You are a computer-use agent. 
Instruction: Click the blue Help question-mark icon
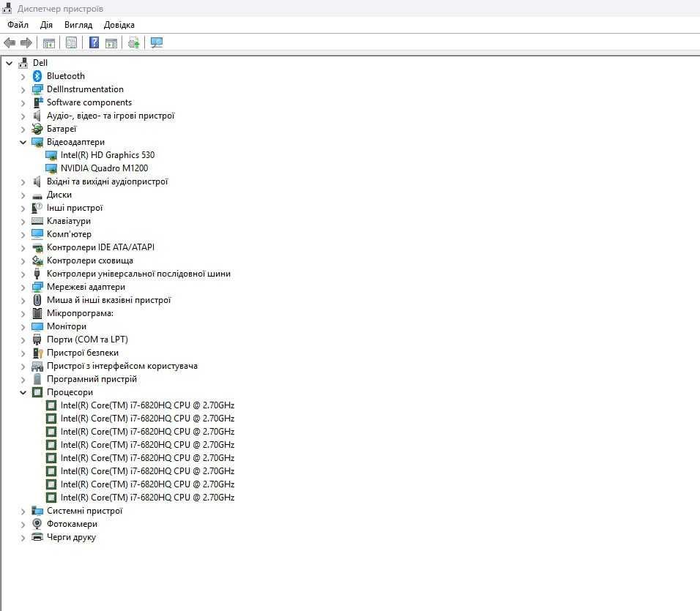[x=94, y=43]
